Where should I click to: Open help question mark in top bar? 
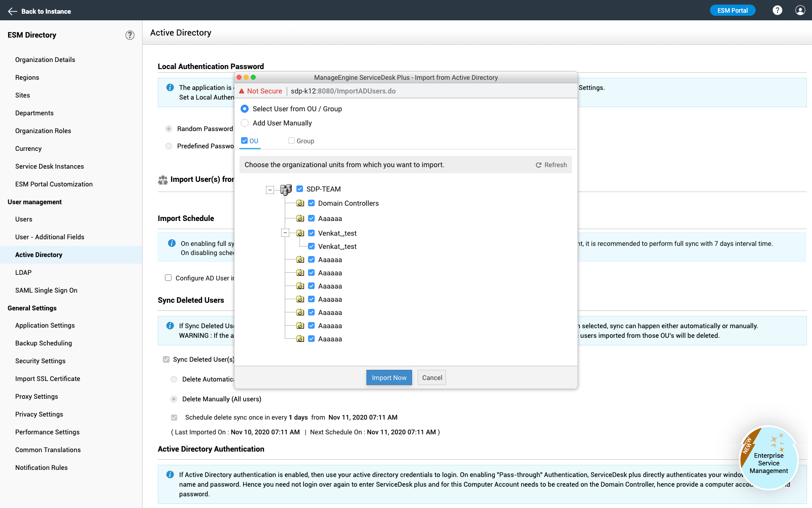click(777, 10)
